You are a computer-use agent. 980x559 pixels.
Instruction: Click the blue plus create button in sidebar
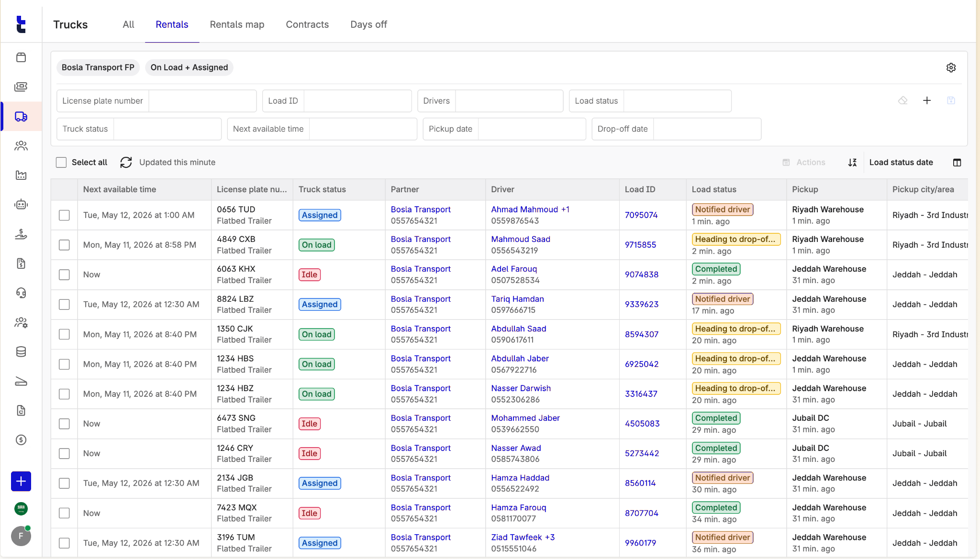tap(21, 481)
